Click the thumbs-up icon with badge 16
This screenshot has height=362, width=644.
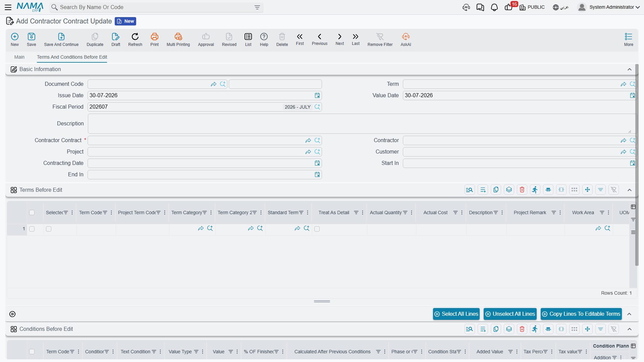coord(508,7)
